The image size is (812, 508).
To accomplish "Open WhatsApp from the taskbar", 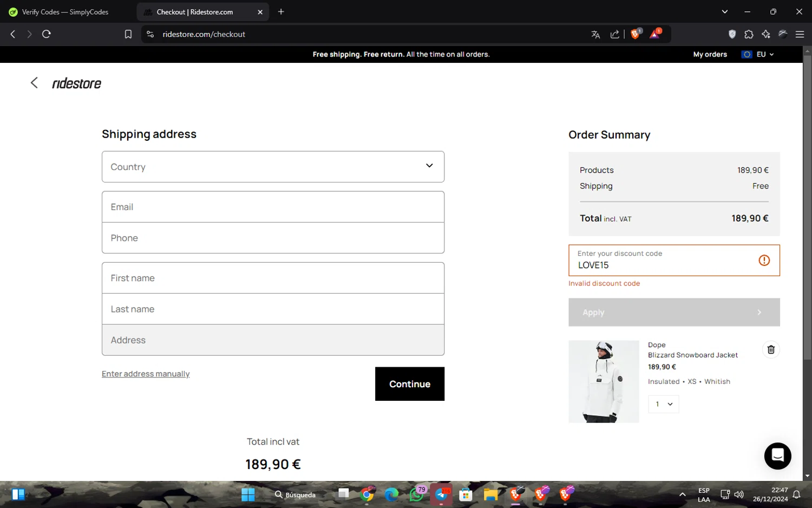I will pyautogui.click(x=416, y=494).
